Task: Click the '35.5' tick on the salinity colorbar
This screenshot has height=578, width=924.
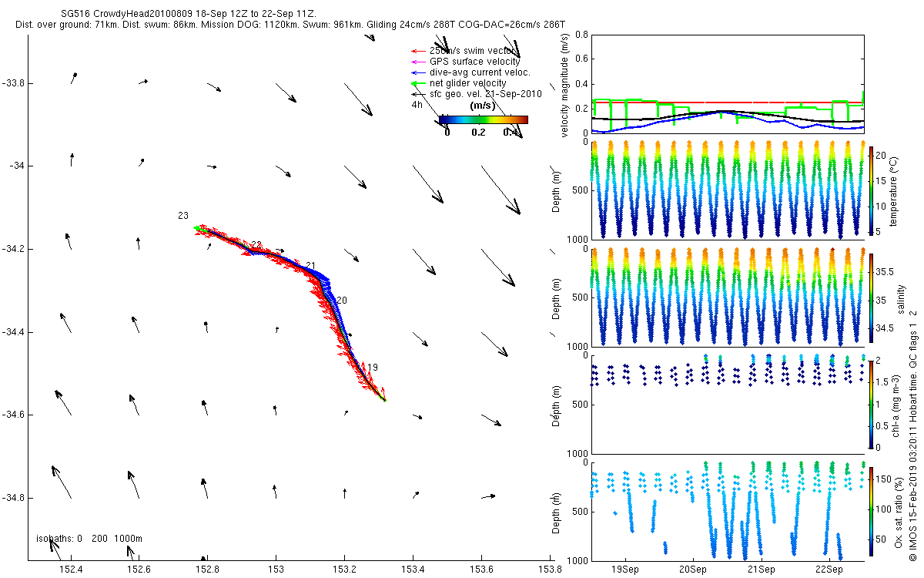Action: [886, 272]
